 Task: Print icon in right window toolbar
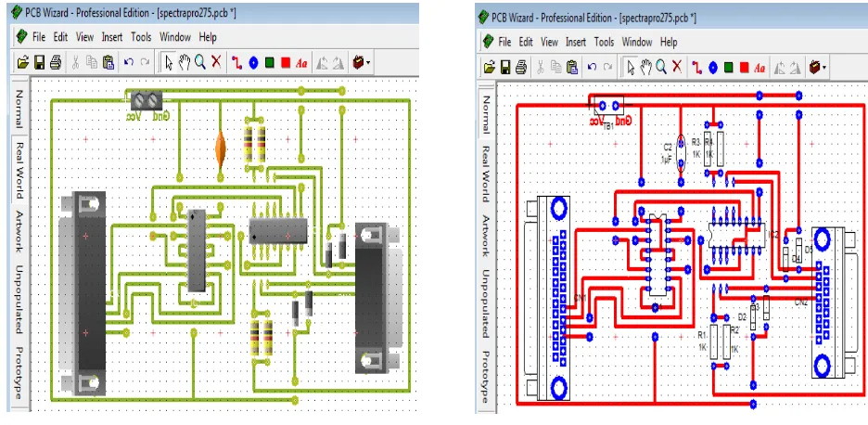point(521,68)
